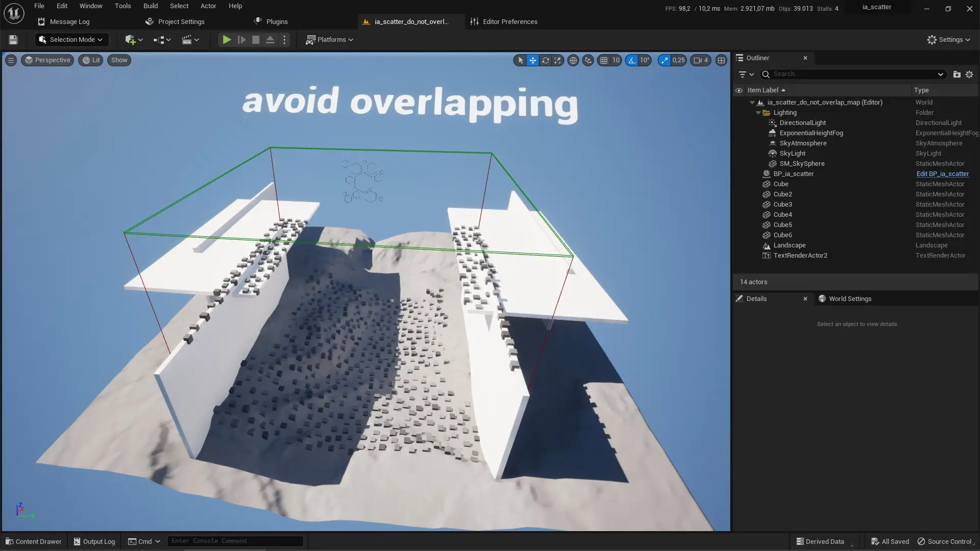Open the Settings dropdown in the toolbar
The image size is (980, 551).
tap(948, 40)
